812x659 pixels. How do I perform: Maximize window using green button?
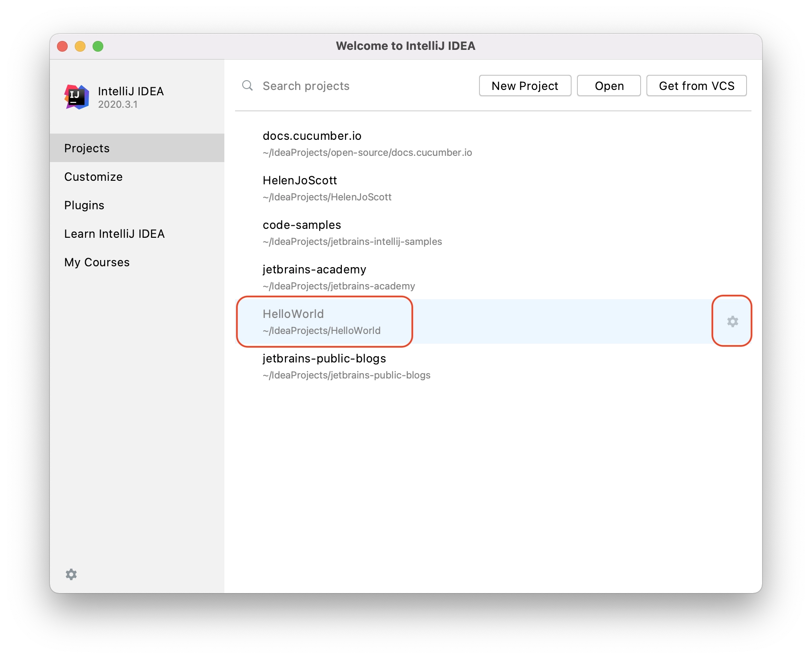click(98, 46)
